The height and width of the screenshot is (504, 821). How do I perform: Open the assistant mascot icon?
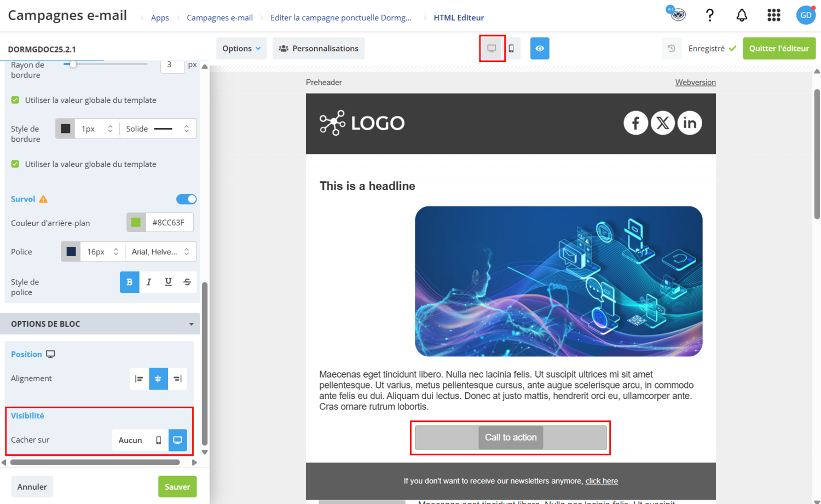[677, 13]
